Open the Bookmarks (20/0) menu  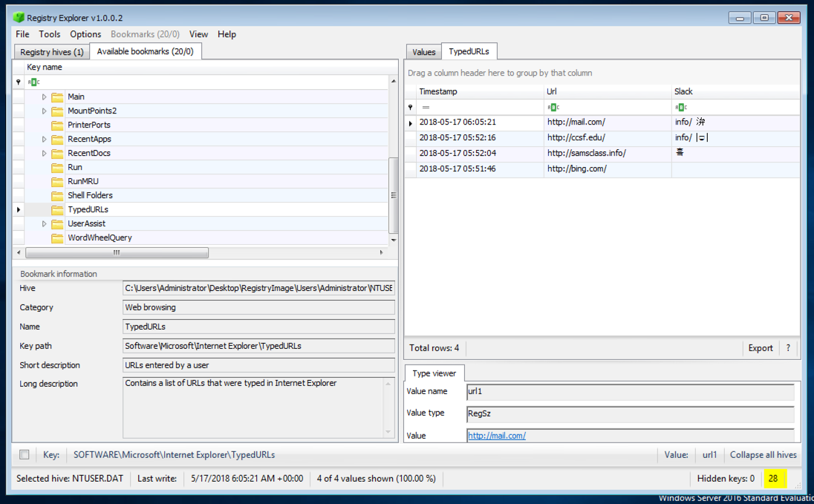(145, 34)
